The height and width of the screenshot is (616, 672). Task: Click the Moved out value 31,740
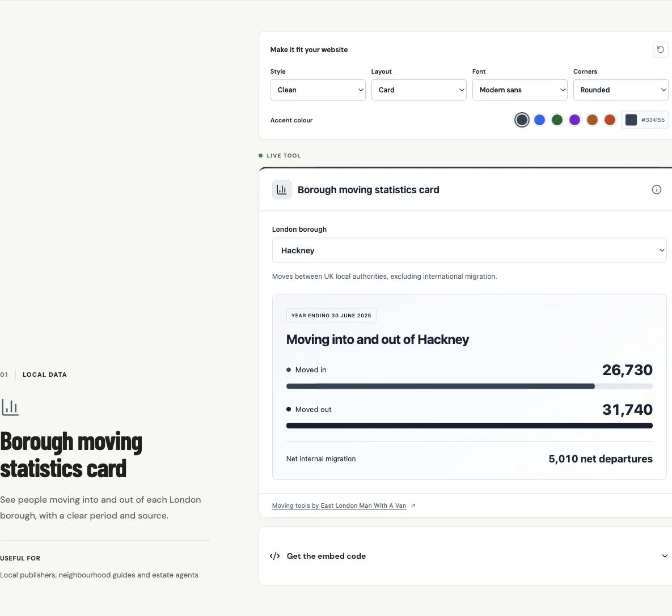[x=627, y=410]
